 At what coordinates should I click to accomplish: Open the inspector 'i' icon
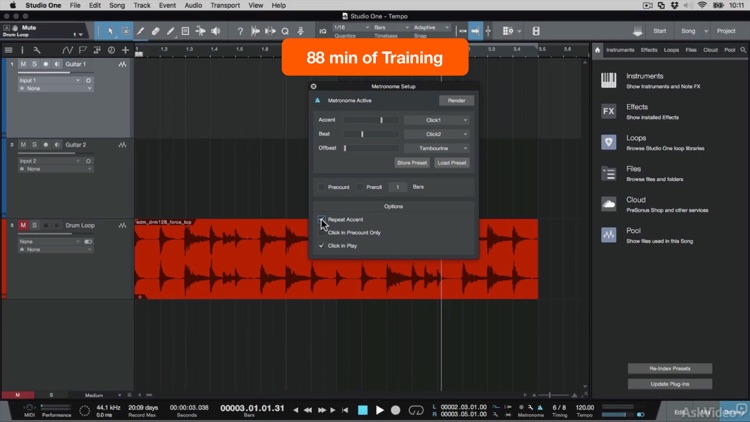coord(22,50)
